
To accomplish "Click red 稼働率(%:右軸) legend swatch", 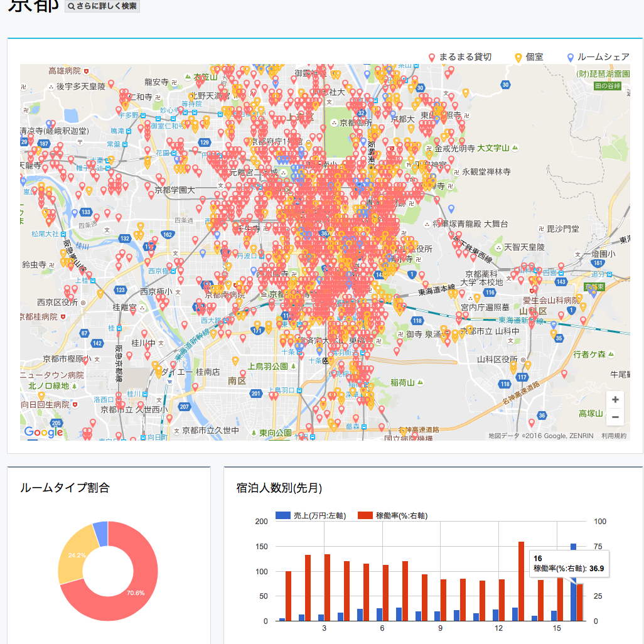I will 365,515.
